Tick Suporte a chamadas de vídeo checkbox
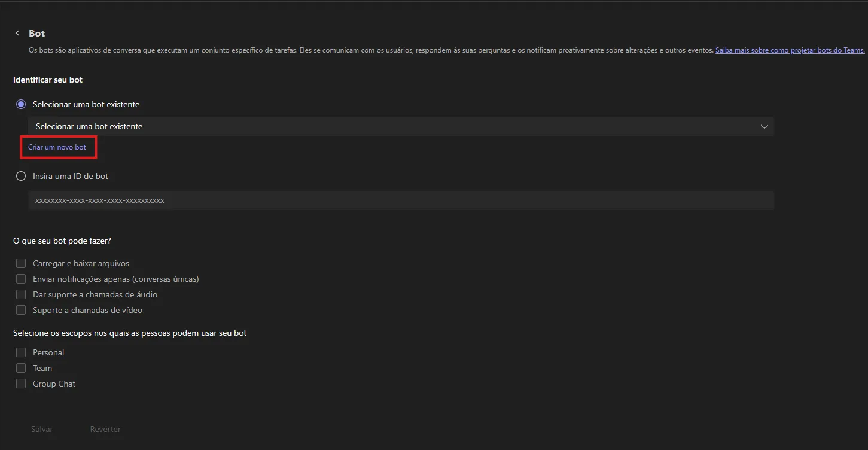Viewport: 868px width, 450px height. (21, 310)
